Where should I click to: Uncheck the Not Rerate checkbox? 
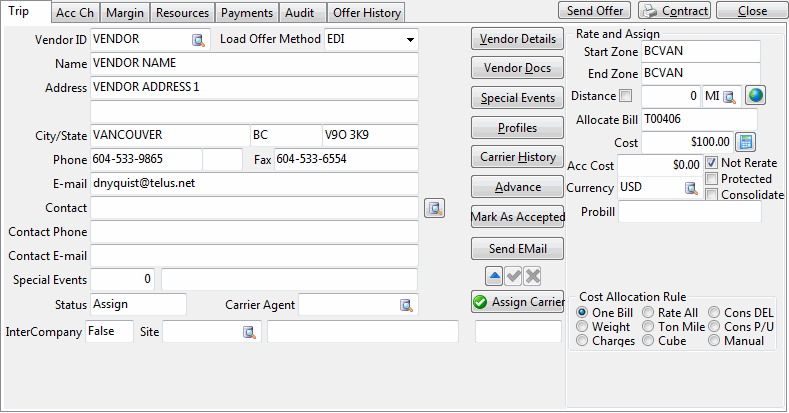(711, 162)
